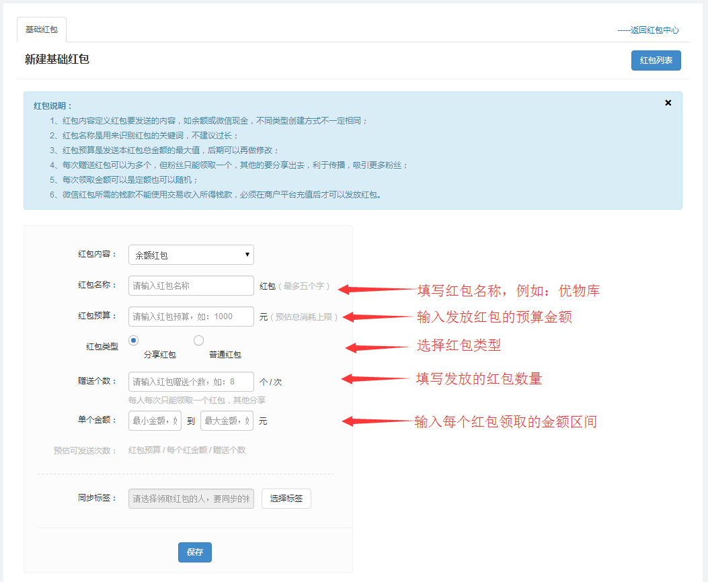The width and height of the screenshot is (708, 588).
Task: Close the 红包说明 info box
Action: (668, 103)
